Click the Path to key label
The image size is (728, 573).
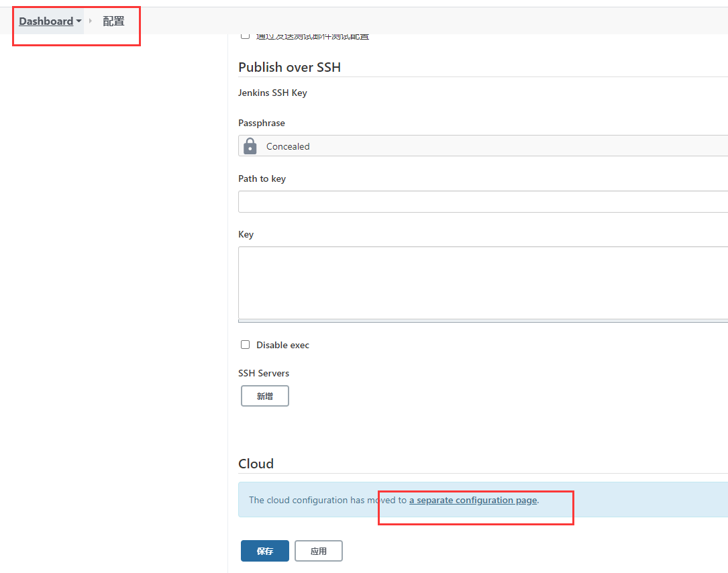(x=262, y=178)
